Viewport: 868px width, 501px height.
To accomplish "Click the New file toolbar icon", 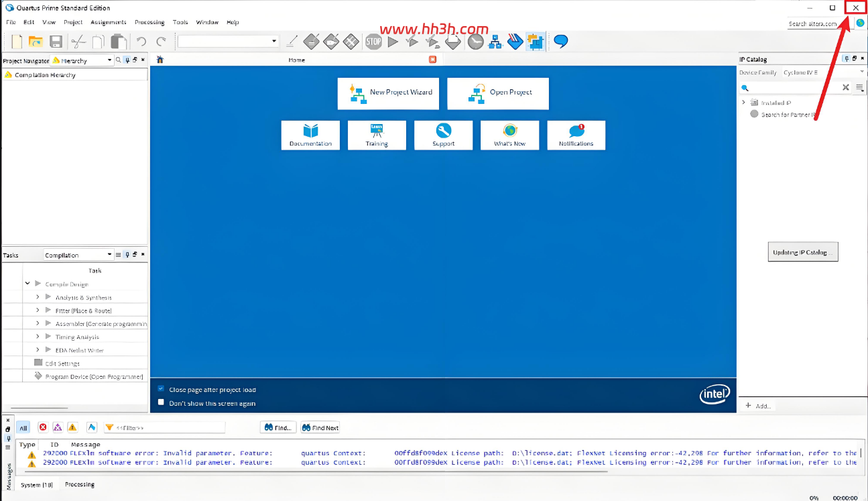I will click(x=17, y=42).
